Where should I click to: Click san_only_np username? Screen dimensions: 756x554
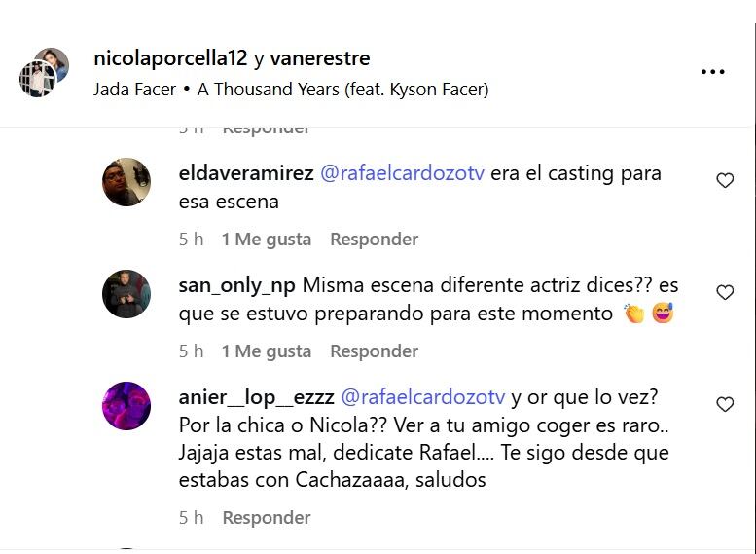[236, 285]
